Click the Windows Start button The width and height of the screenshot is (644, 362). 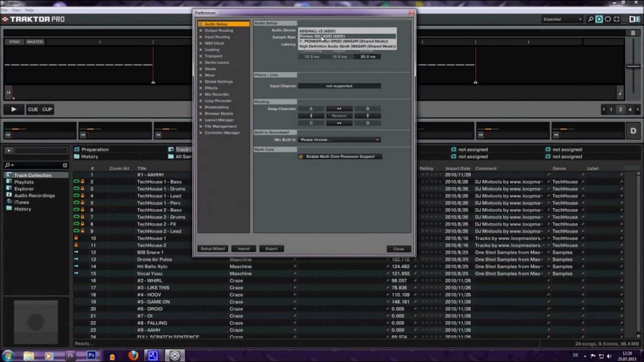coord(9,355)
